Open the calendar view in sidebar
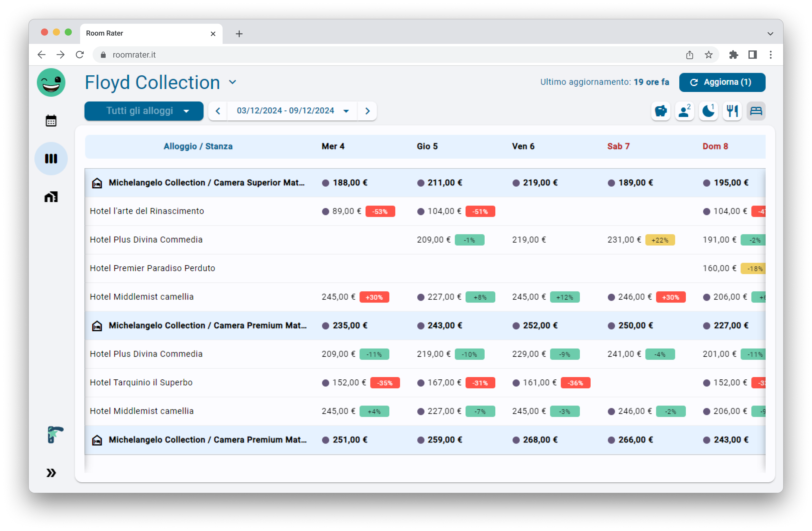This screenshot has width=812, height=531. pos(51,121)
